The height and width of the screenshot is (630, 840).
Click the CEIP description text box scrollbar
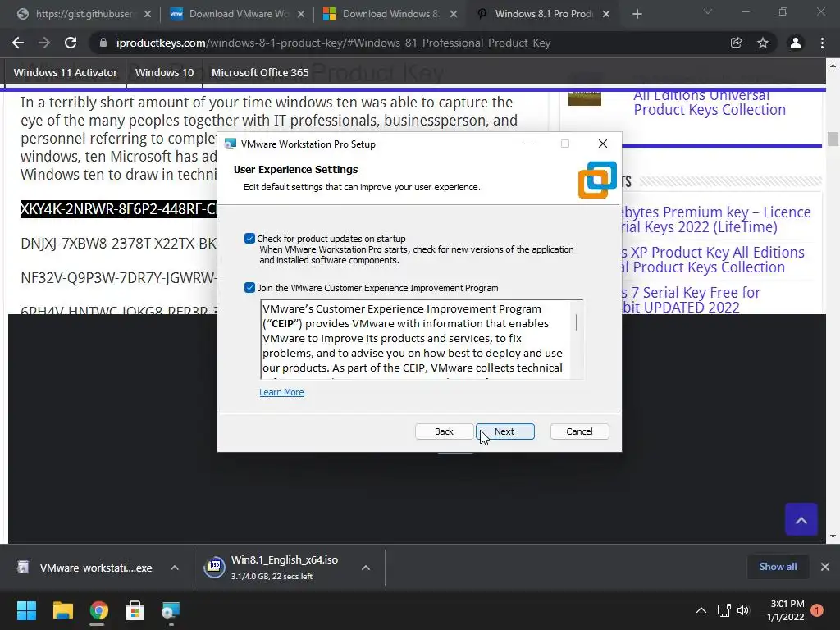[x=577, y=322]
